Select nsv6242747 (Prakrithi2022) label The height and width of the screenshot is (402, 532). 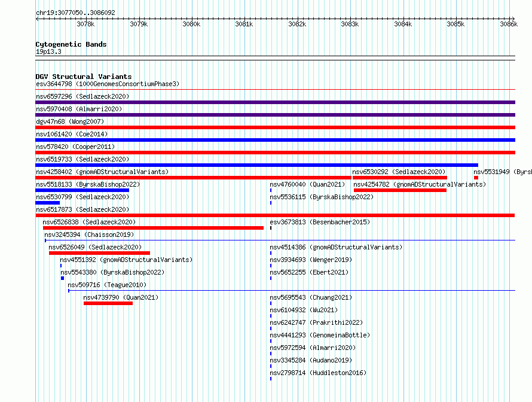pyautogui.click(x=316, y=322)
